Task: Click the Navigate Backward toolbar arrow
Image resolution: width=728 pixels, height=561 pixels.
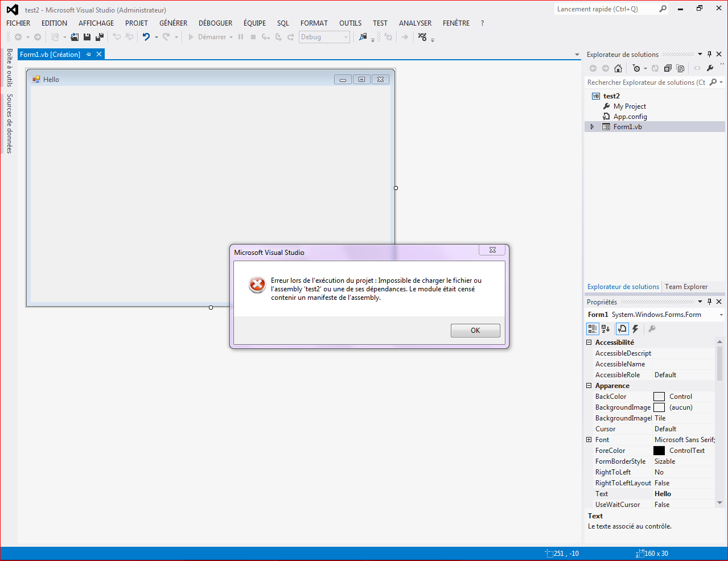Action: coord(18,37)
